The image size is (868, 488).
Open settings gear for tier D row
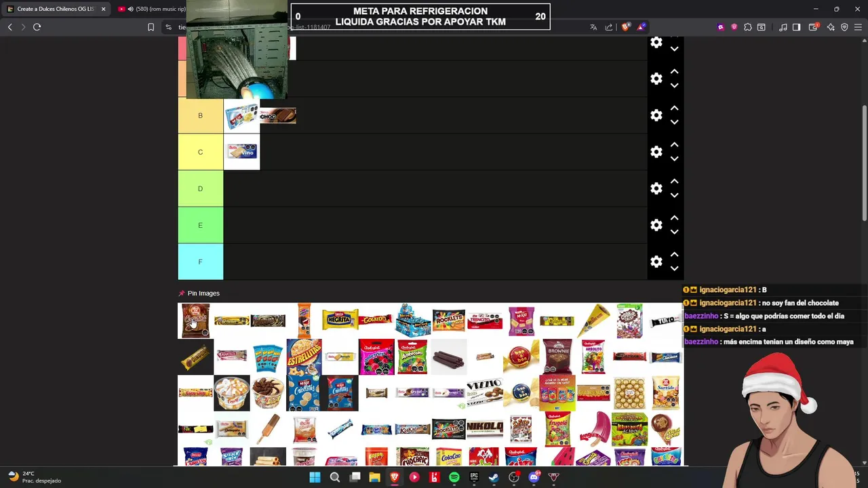(x=656, y=188)
